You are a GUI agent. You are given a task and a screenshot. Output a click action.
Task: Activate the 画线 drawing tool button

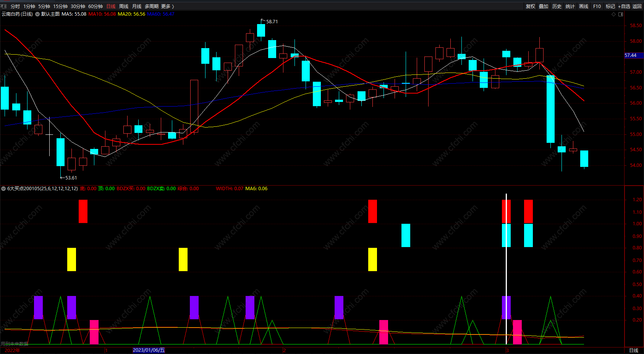584,6
